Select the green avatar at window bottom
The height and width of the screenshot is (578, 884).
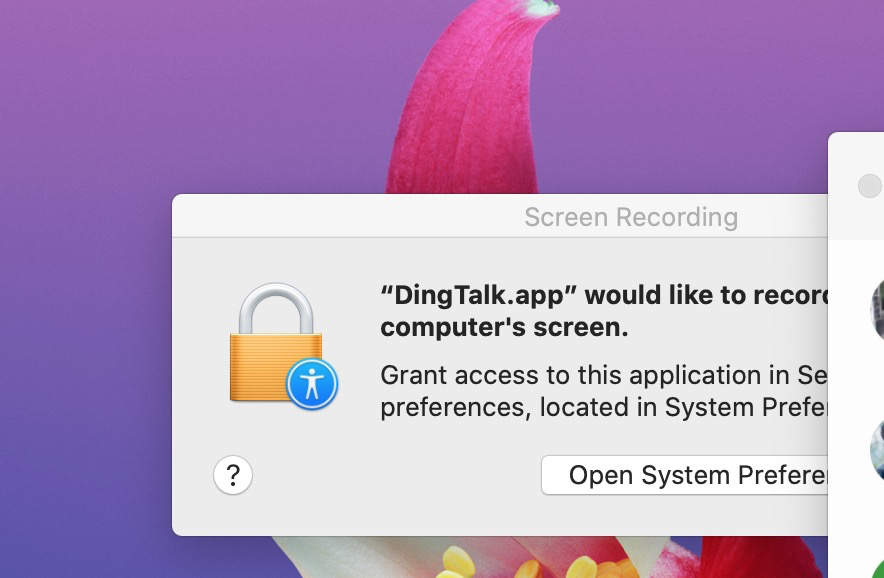[877, 568]
